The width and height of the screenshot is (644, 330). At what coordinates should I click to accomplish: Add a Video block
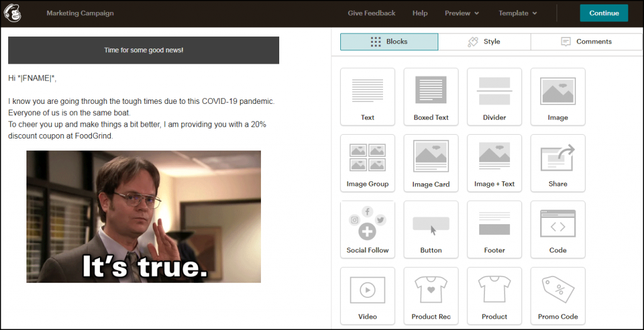[367, 296]
